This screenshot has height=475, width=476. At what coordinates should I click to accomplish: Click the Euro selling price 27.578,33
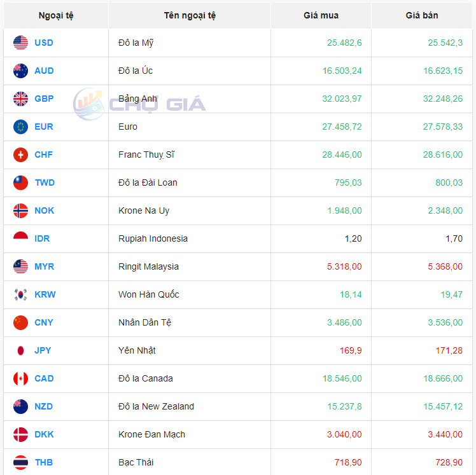coord(443,127)
